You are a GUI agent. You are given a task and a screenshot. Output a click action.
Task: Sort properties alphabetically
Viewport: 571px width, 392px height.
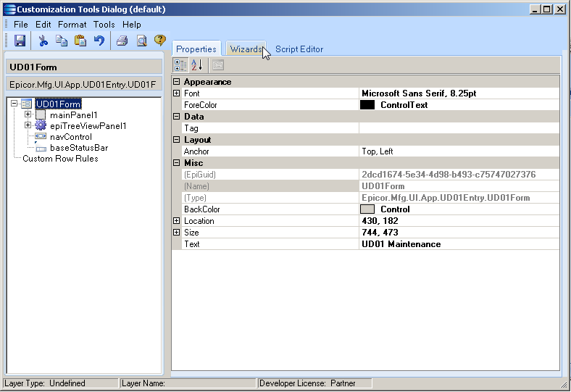pyautogui.click(x=196, y=65)
